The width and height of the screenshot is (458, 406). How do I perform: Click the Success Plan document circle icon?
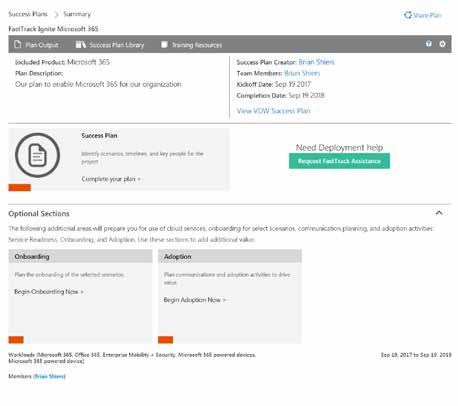tap(38, 155)
